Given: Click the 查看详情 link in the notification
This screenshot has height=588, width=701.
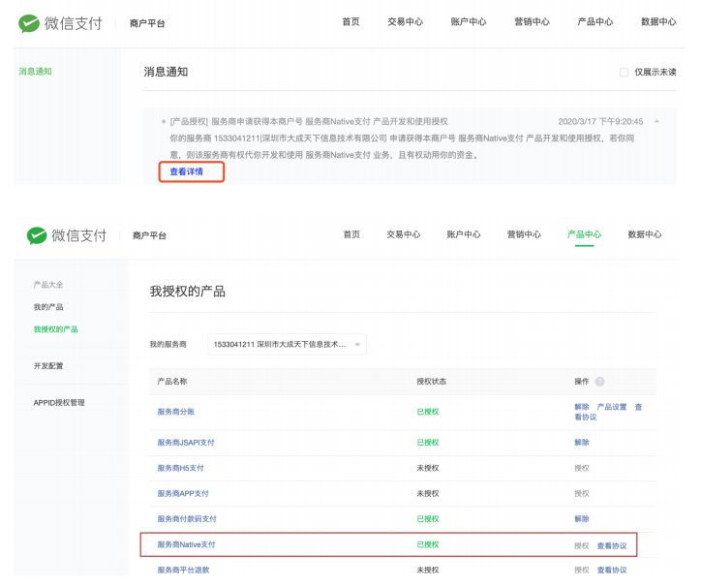Looking at the screenshot, I should 187,171.
